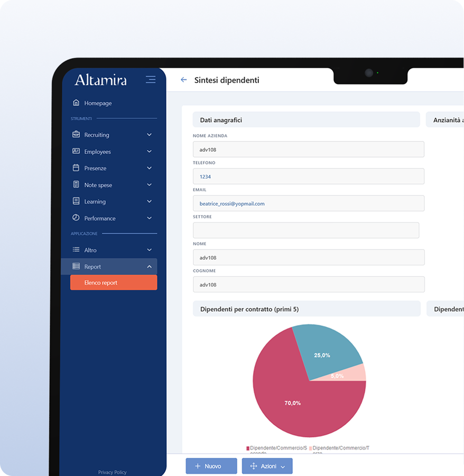Click the Nuovo button
The width and height of the screenshot is (464, 476).
(211, 466)
